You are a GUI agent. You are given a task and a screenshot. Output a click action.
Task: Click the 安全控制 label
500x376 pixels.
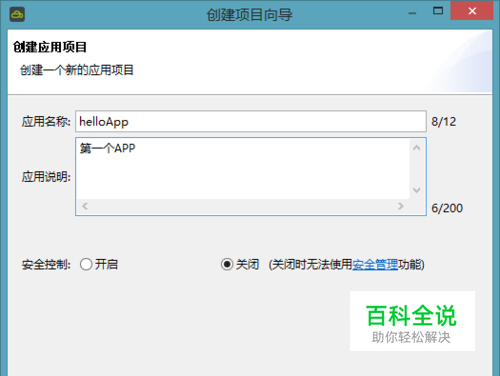click(x=46, y=265)
